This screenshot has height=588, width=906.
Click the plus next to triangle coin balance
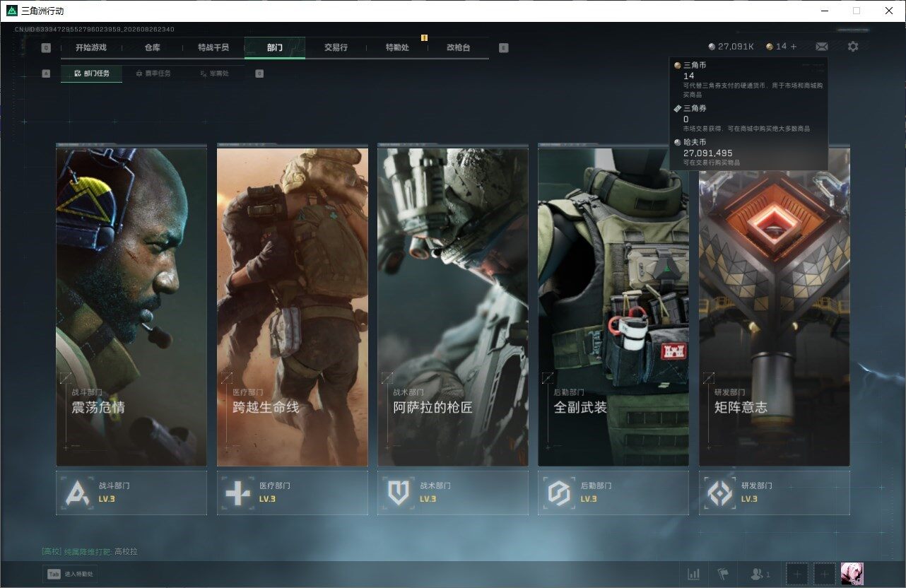pos(794,47)
